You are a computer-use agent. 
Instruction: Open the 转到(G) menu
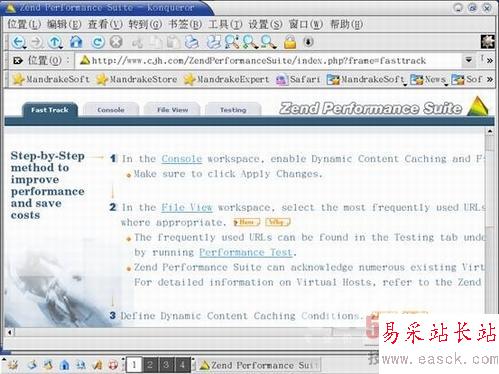tap(145, 24)
